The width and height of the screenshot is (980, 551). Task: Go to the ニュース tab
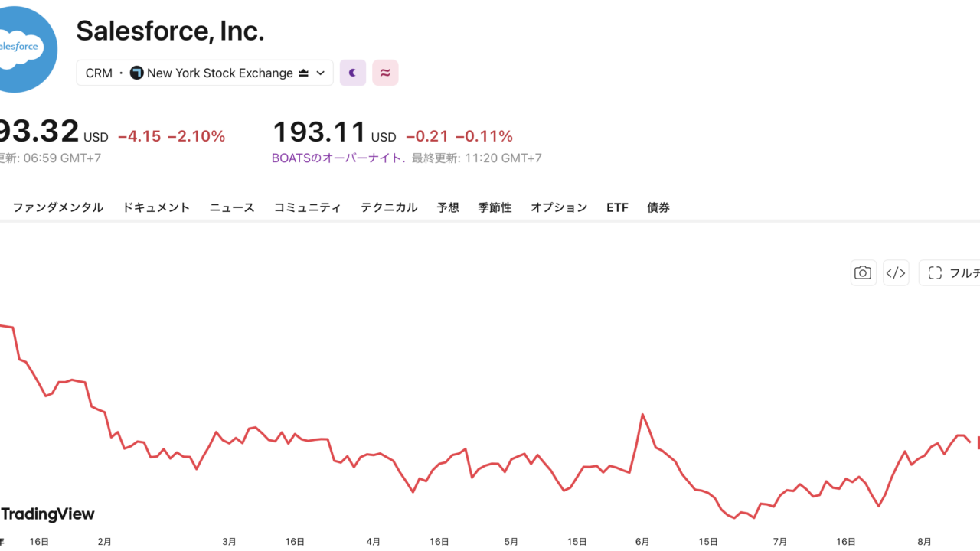click(232, 207)
